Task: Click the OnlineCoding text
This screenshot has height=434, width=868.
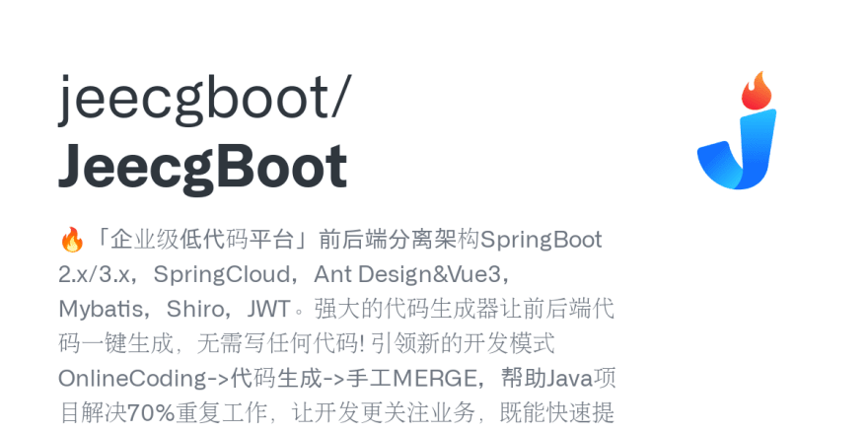Action: coord(133,379)
